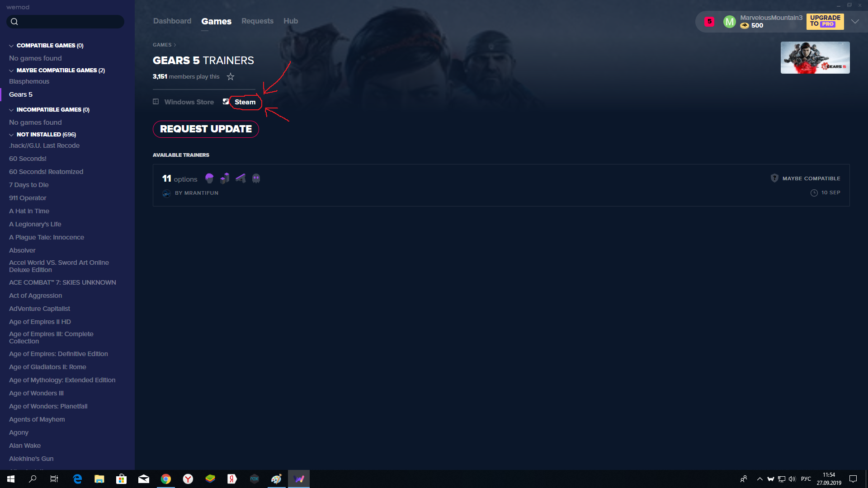Click the Telegram share icon in trainer row

coord(241,178)
